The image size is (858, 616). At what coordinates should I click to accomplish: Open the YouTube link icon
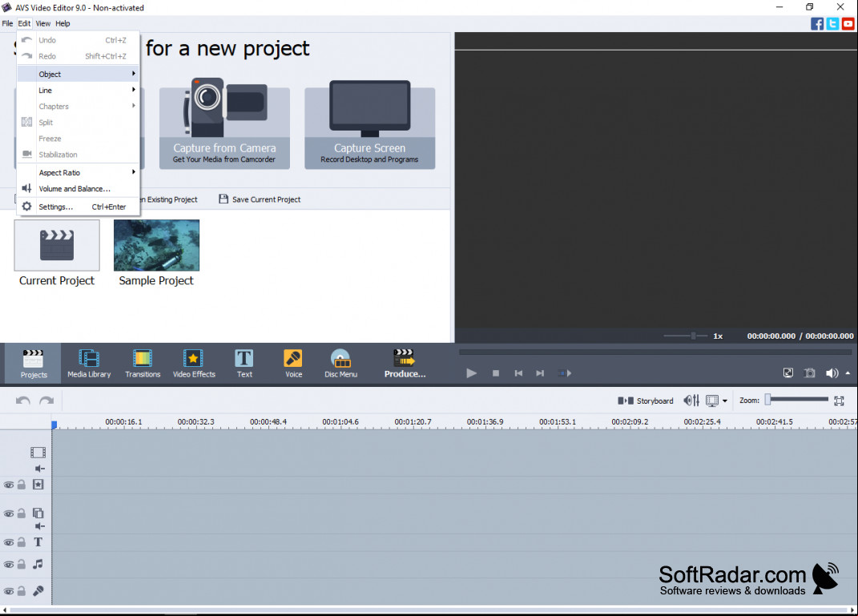848,23
